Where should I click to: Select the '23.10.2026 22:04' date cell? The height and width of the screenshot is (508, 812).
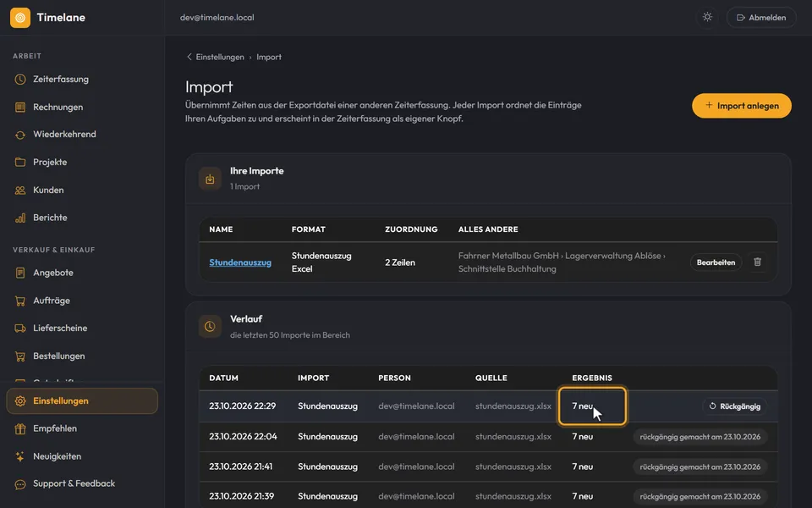pyautogui.click(x=243, y=437)
